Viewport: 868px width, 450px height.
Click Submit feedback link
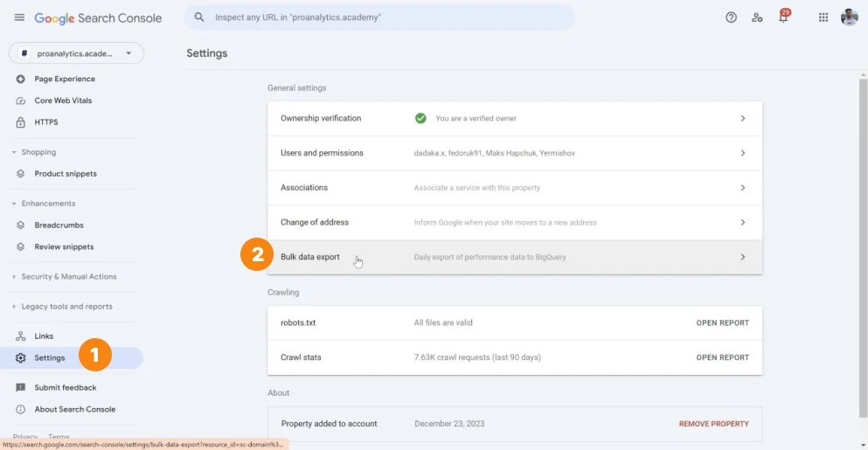[x=66, y=387]
